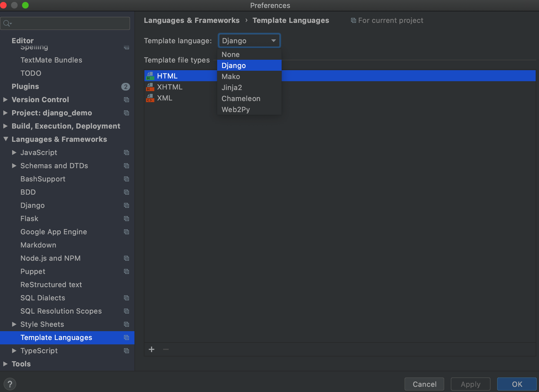Choose Chameleon in the template language list
539x392 pixels.
tap(249, 99)
